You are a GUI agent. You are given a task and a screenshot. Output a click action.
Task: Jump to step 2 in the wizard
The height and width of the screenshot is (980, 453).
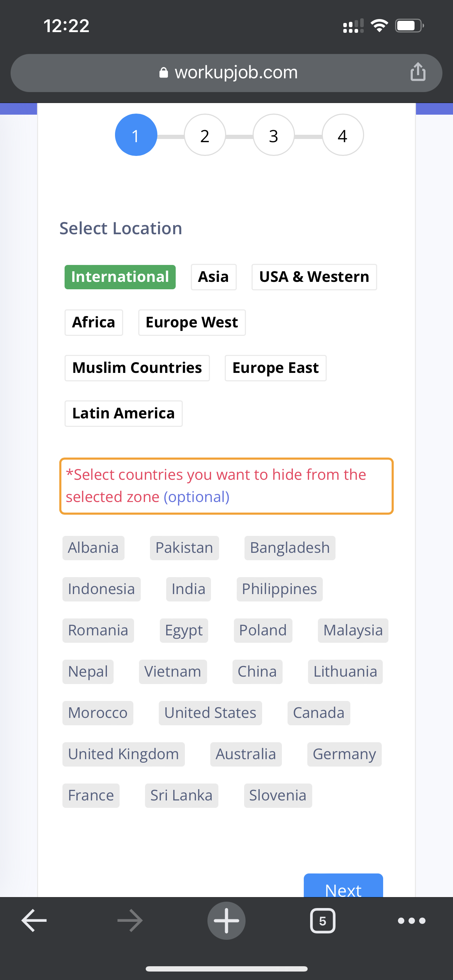pyautogui.click(x=205, y=135)
